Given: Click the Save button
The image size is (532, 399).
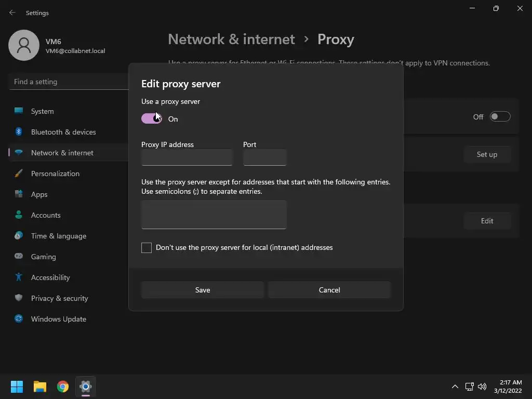Looking at the screenshot, I should 203,290.
